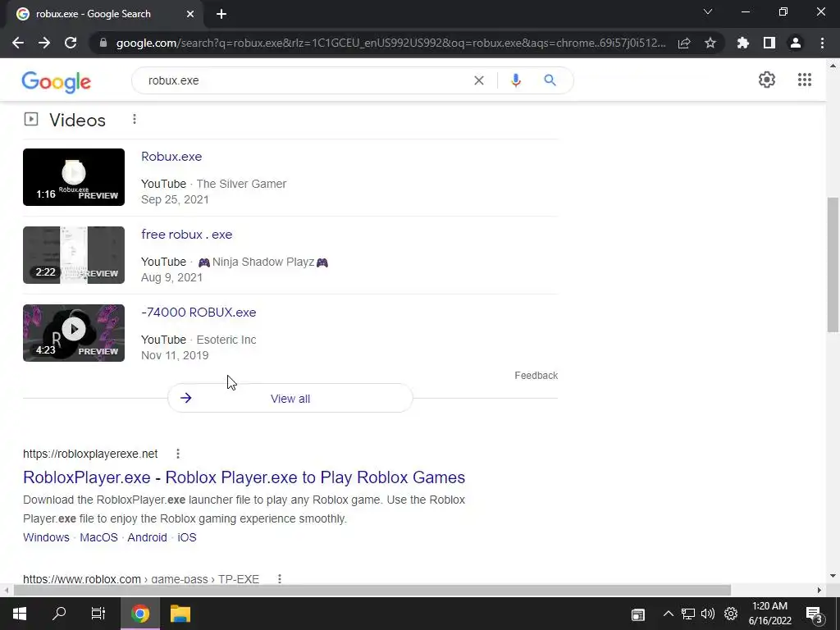Open tab search dropdown arrow
The image size is (840, 630).
708,11
